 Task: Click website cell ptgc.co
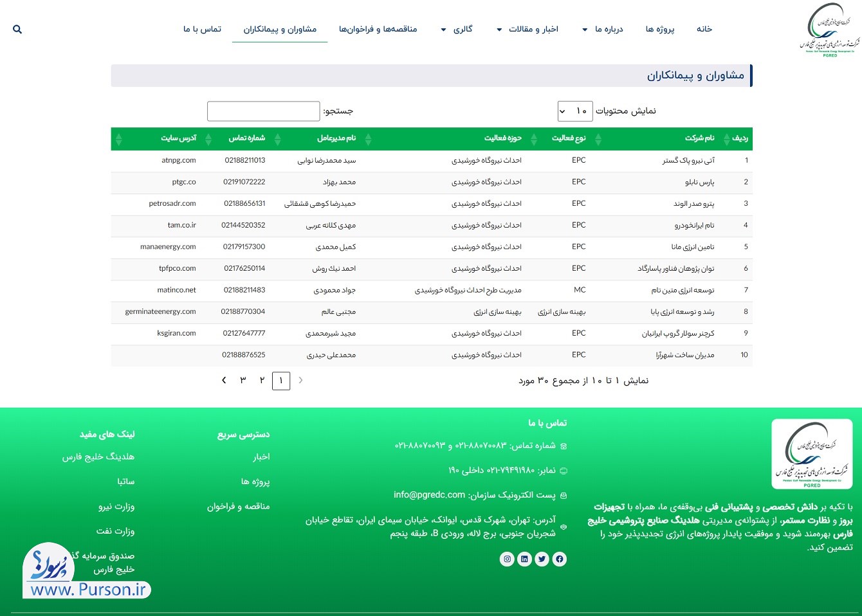point(184,182)
